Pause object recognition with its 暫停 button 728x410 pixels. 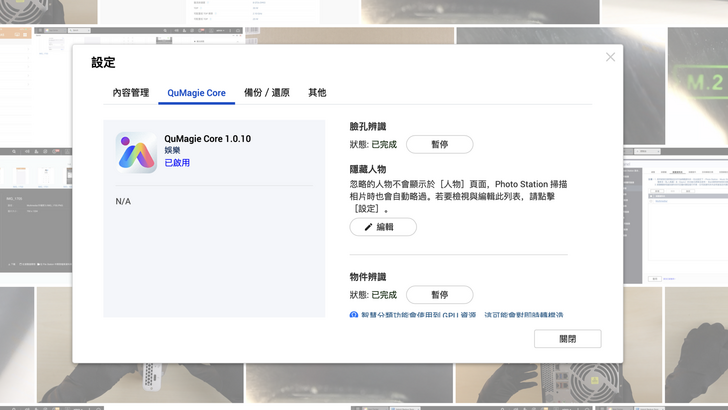(x=439, y=295)
